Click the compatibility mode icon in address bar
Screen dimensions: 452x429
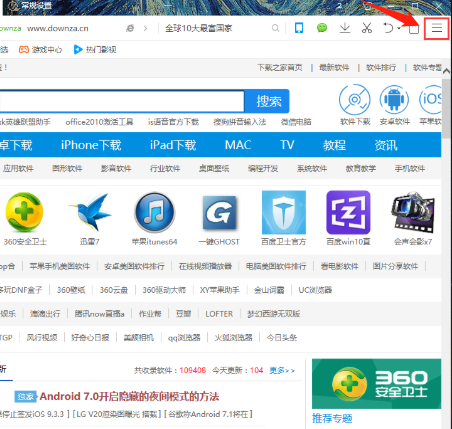tap(130, 28)
